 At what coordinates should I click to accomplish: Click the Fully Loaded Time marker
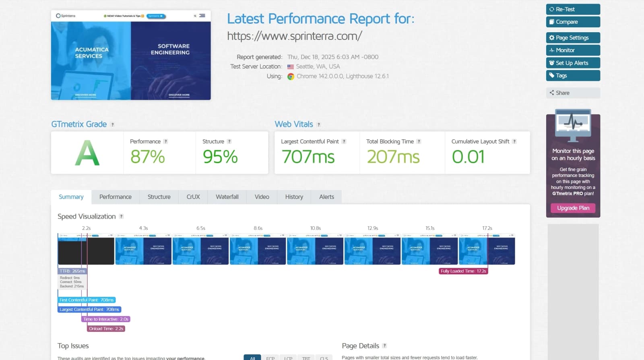click(x=463, y=271)
